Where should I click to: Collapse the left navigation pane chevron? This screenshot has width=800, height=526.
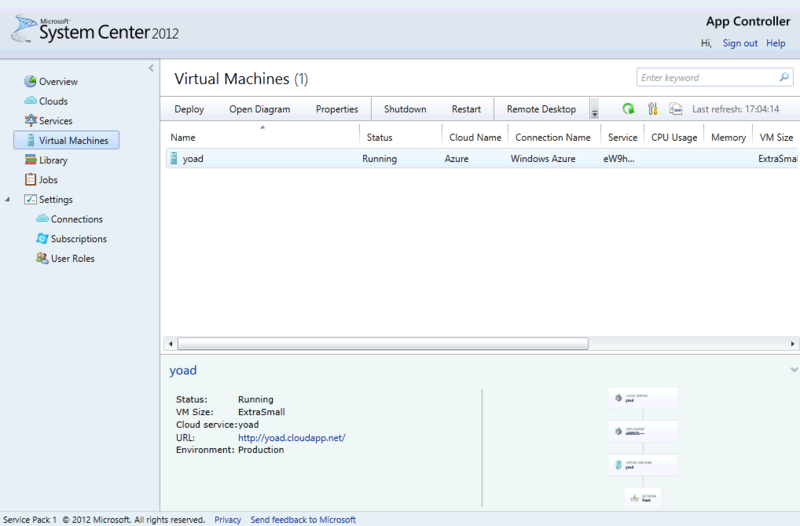(151, 68)
